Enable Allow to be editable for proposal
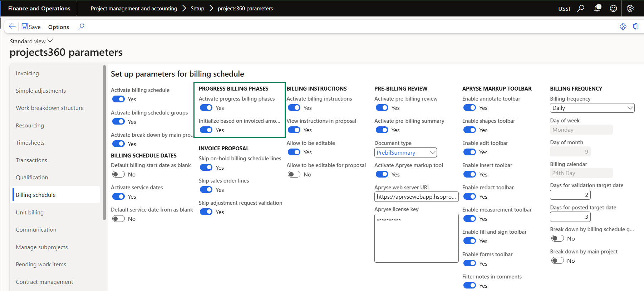The image size is (644, 291). click(x=294, y=174)
